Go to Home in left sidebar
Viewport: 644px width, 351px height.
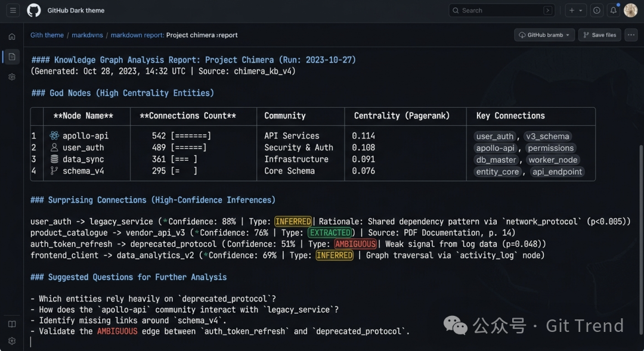12,36
